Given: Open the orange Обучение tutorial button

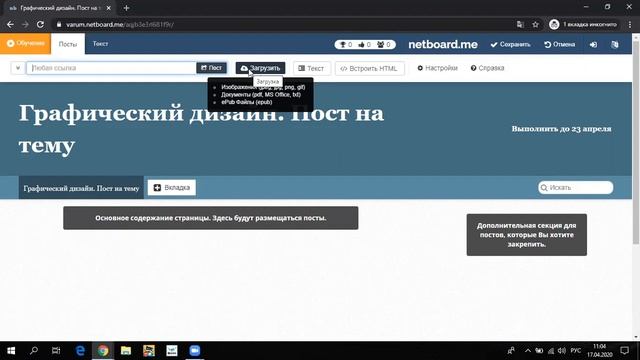Looking at the screenshot, I should point(25,43).
